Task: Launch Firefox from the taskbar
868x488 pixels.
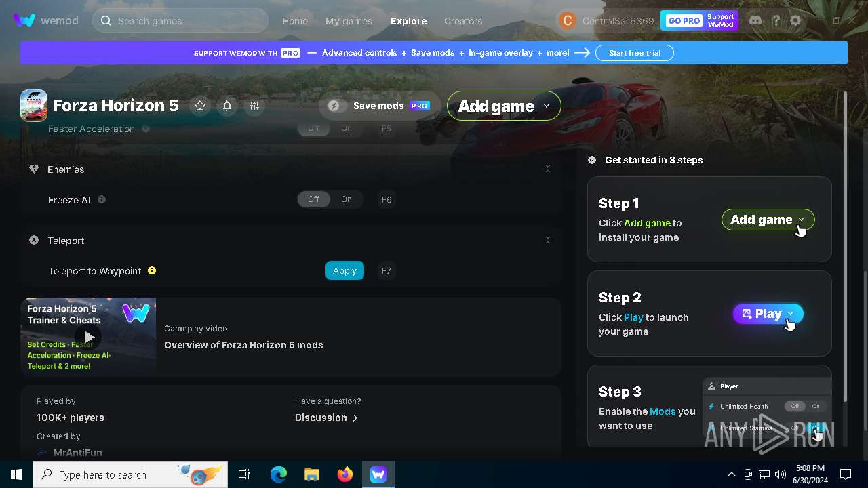Action: 345,474
